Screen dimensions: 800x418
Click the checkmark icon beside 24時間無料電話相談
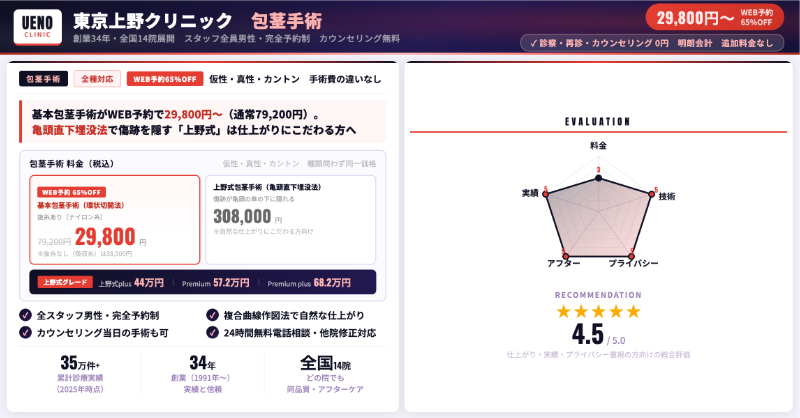click(x=212, y=332)
